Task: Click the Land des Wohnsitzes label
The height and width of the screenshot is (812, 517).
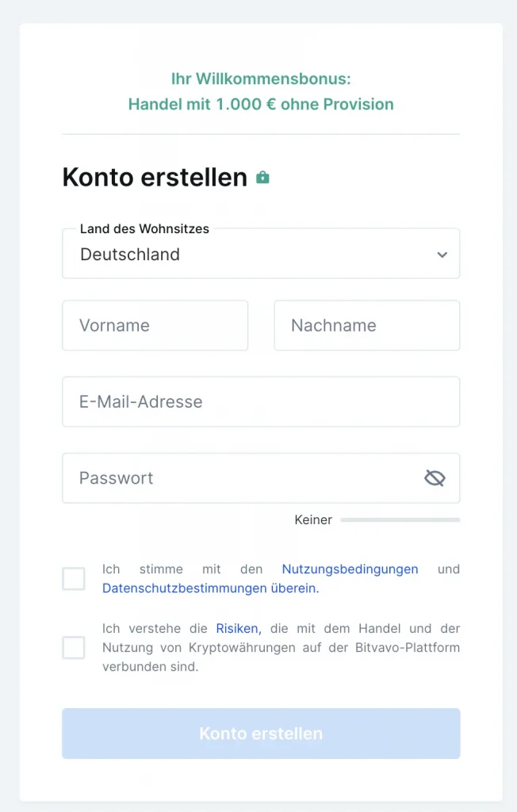Action: coord(144,228)
